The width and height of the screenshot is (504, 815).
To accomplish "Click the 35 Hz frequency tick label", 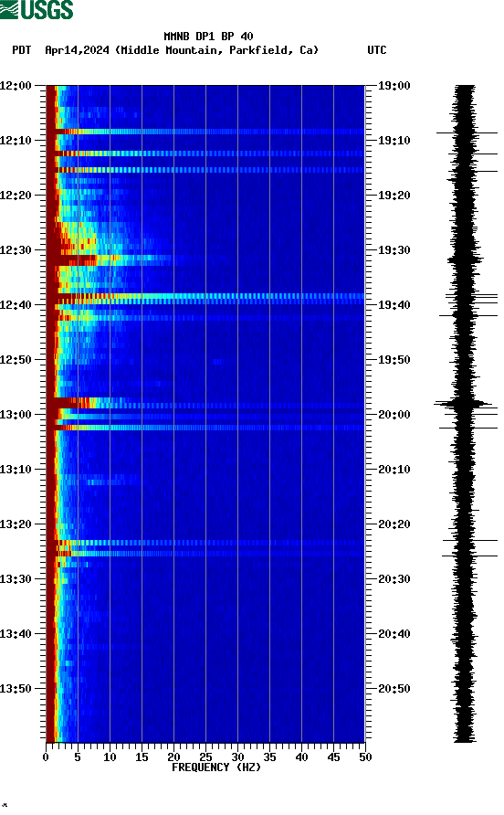I will tap(269, 757).
